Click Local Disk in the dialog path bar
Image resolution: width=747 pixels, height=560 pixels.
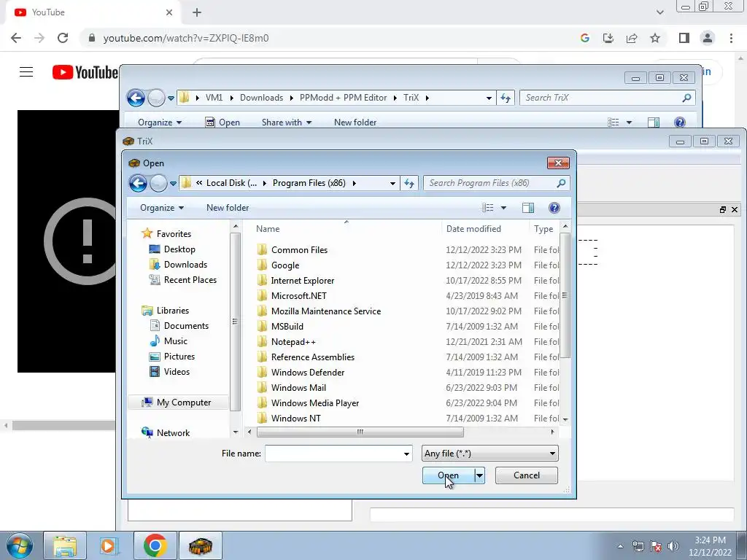click(231, 183)
